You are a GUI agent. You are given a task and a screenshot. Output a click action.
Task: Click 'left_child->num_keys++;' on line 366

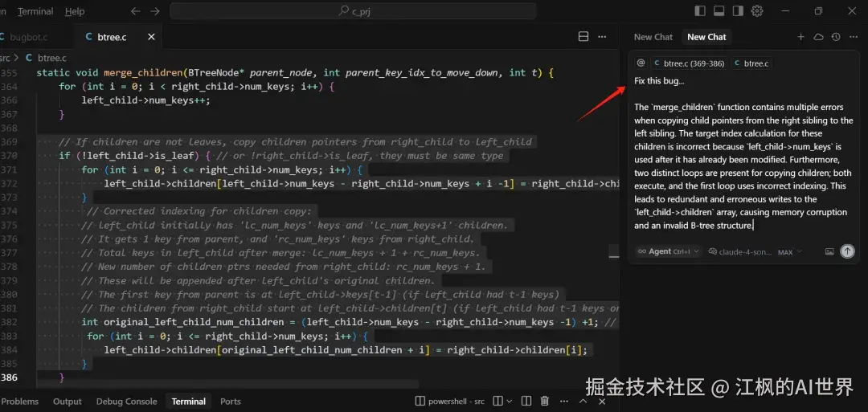[146, 100]
